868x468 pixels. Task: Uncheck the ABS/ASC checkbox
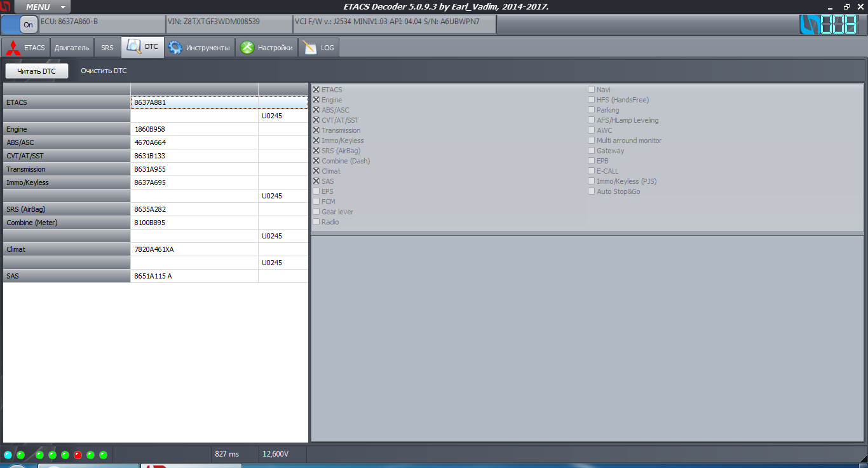[316, 110]
